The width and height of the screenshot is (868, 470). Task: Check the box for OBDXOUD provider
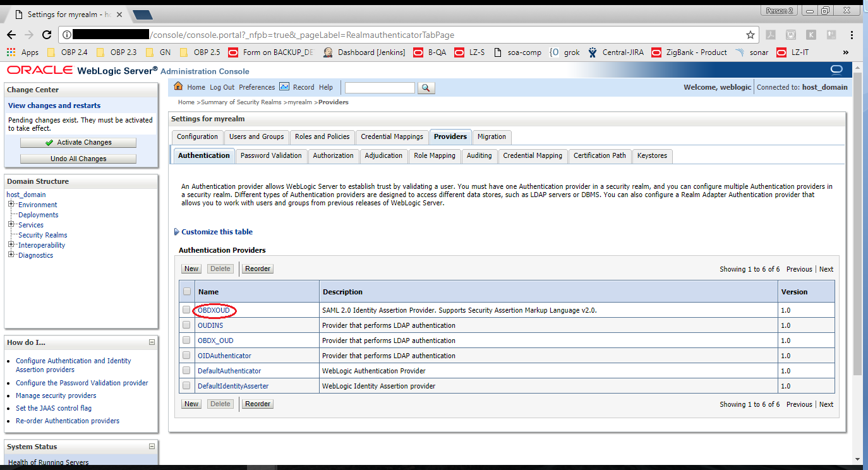[186, 310]
